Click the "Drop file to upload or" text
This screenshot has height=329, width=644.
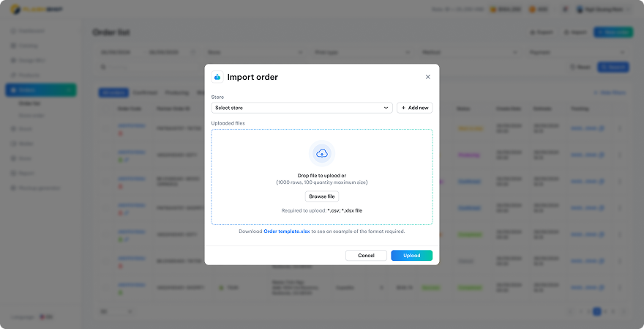point(322,176)
